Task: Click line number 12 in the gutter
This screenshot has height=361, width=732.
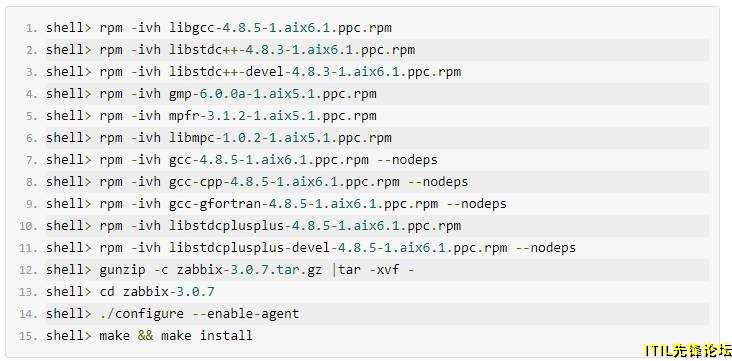Action: [x=28, y=270]
